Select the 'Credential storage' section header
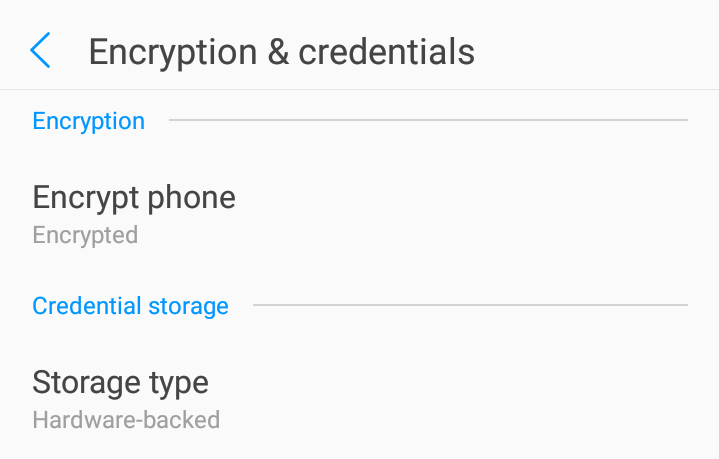Screen dimensions: 719x459 tap(130, 305)
